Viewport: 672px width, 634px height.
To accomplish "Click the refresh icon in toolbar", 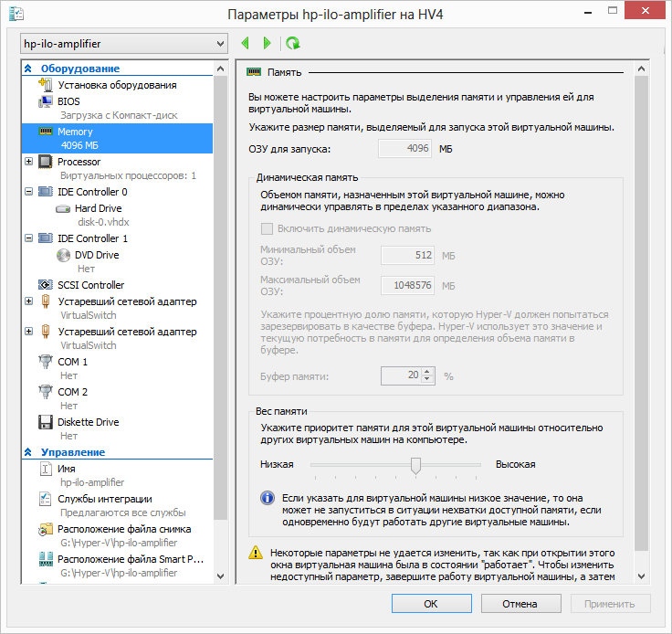I will pyautogui.click(x=292, y=43).
